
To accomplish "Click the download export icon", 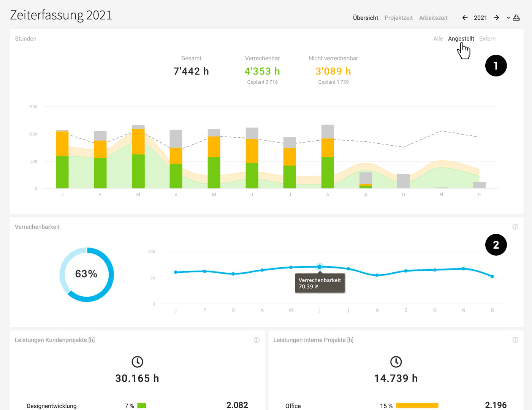I will pos(516,17).
